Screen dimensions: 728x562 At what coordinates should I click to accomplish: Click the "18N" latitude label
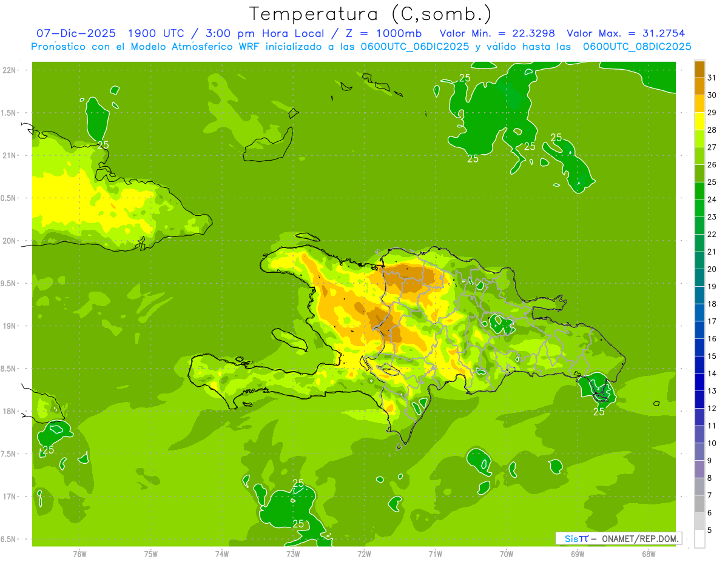[8, 411]
